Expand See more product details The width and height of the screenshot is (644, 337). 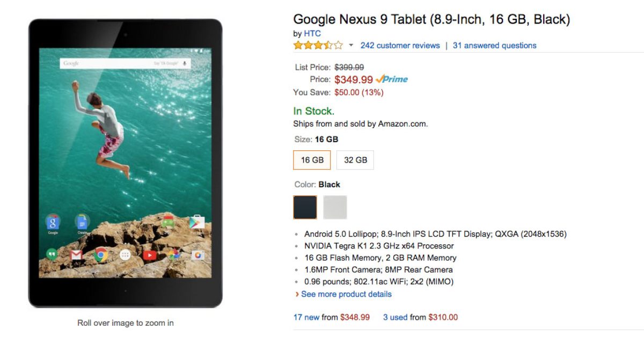tap(346, 294)
